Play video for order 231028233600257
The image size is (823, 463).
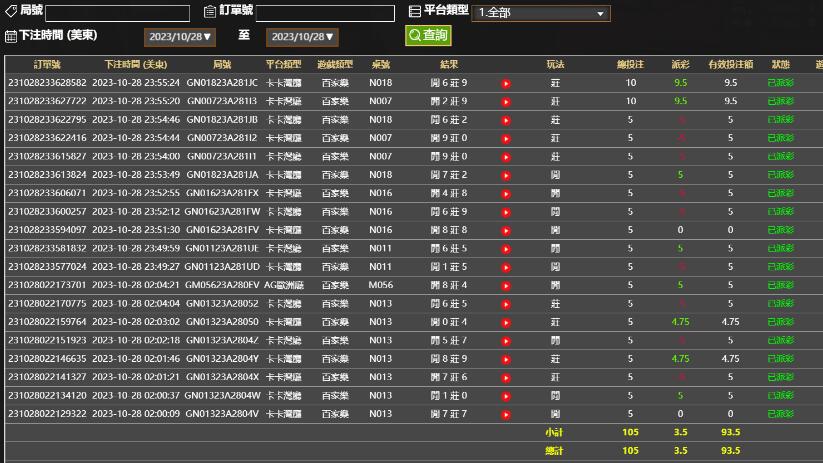coord(505,212)
